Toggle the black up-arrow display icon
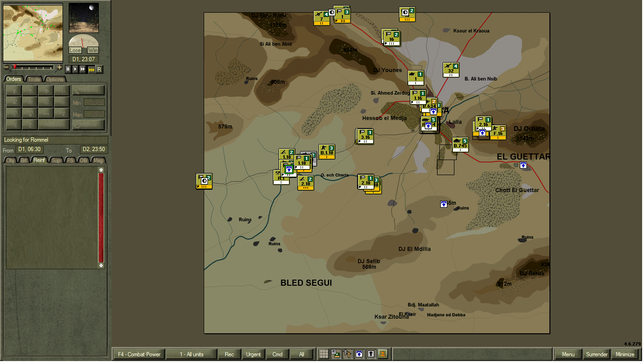 371,354
